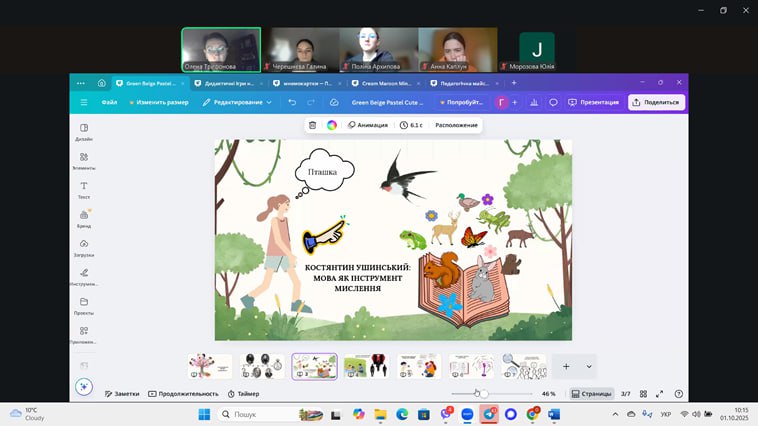The width and height of the screenshot is (758, 426).
Task: Click the Изменить размер button
Action: 159,103
